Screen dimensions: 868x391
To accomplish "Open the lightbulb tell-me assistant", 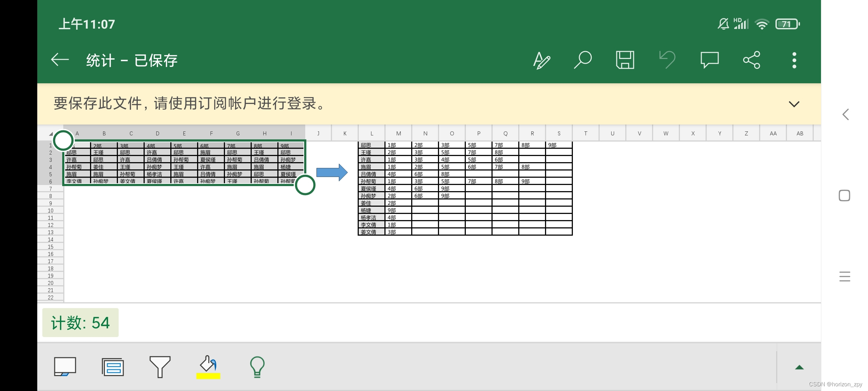I will pyautogui.click(x=257, y=367).
